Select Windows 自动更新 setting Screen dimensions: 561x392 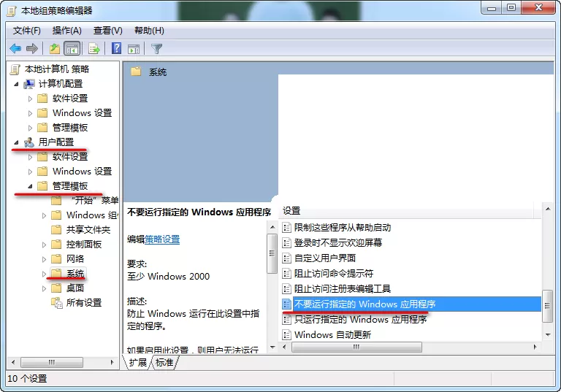click(332, 335)
